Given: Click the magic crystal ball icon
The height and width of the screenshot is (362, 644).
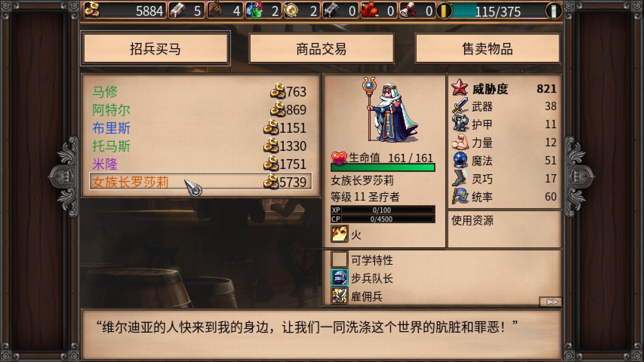Looking at the screenshot, I should click(x=460, y=160).
